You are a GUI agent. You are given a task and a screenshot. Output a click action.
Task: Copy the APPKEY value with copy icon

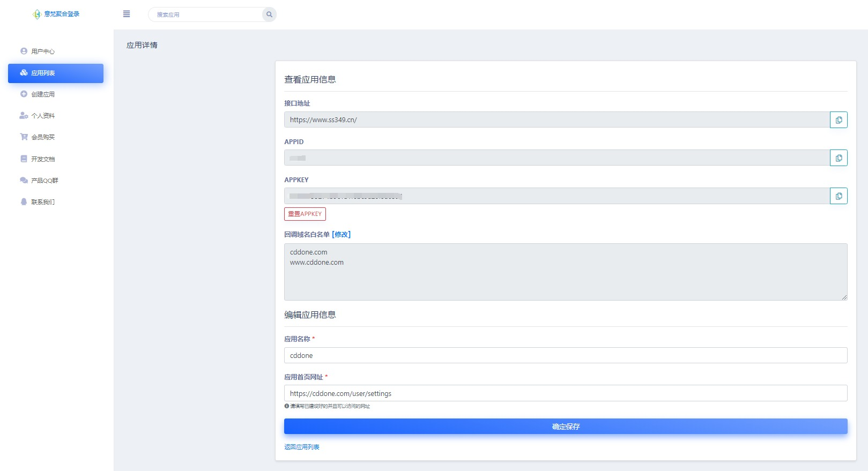point(839,196)
